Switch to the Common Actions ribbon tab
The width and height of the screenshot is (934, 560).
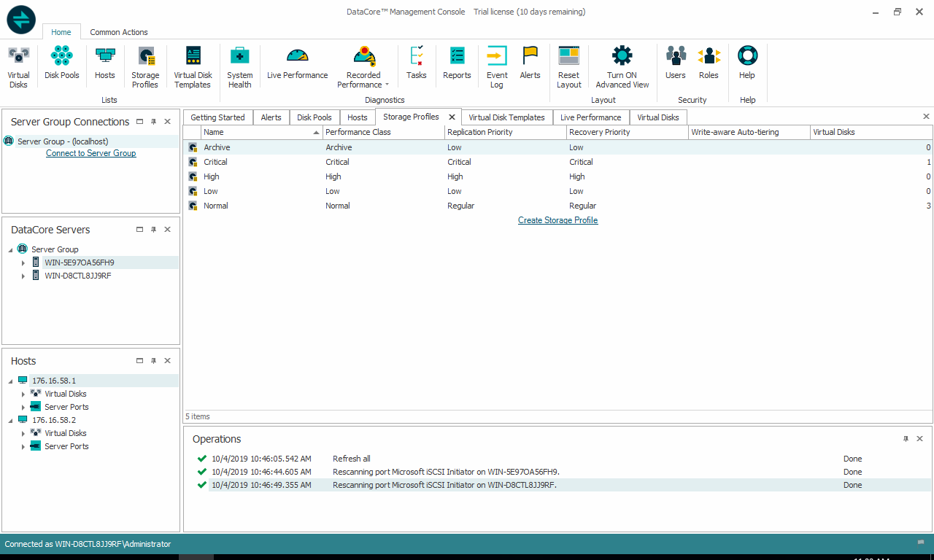[x=119, y=32]
